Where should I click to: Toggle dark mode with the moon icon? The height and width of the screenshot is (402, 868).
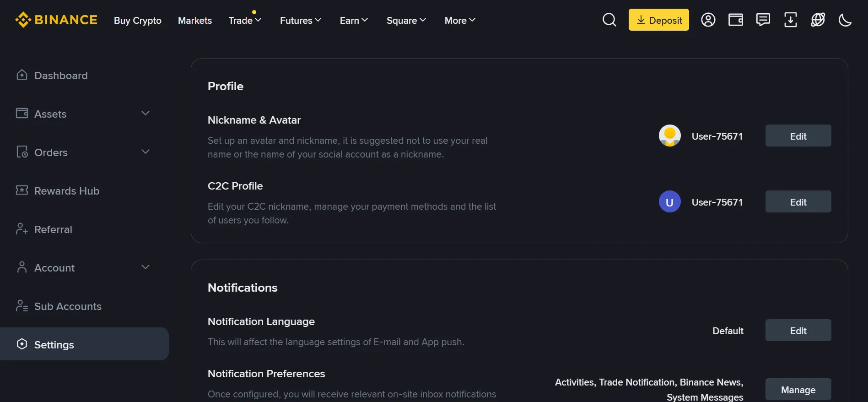click(x=845, y=20)
